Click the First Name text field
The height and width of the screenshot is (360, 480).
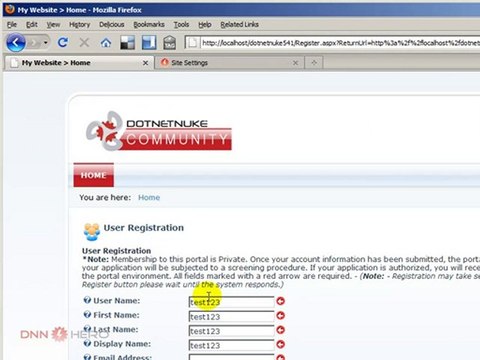click(231, 316)
